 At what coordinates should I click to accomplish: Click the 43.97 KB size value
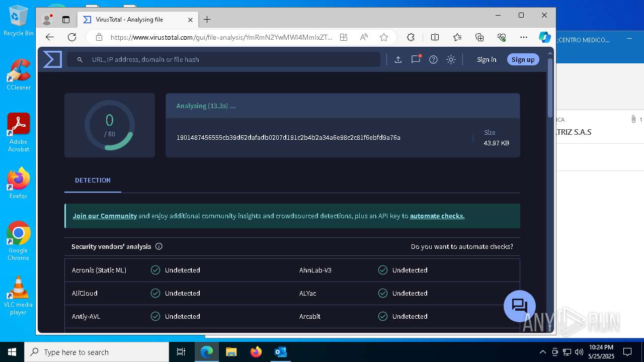[497, 143]
